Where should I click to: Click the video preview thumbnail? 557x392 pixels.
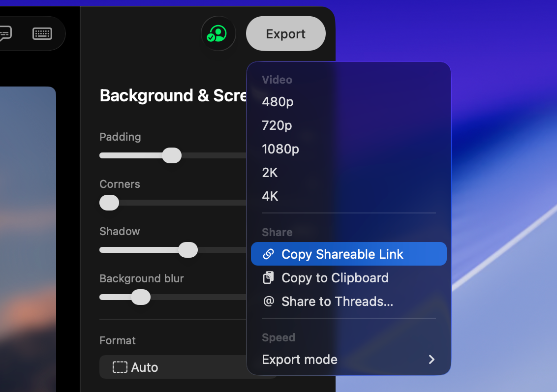[28, 240]
